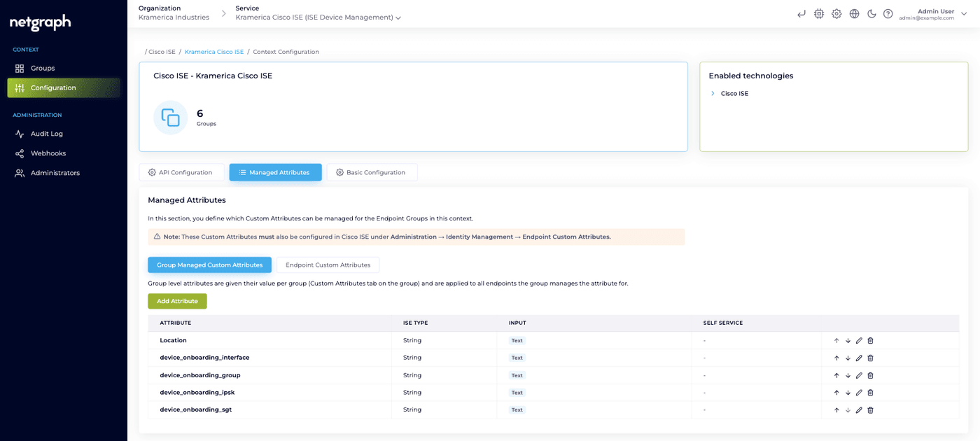Switch to Basic Configuration tab
The image size is (980, 441).
pos(372,172)
